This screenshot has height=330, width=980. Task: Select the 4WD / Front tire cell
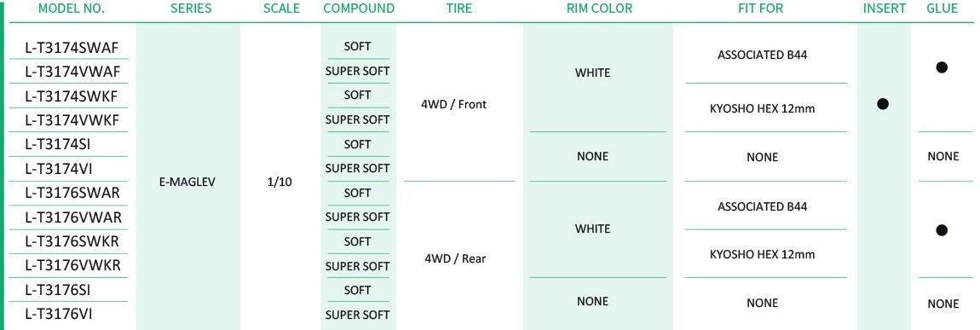453,104
